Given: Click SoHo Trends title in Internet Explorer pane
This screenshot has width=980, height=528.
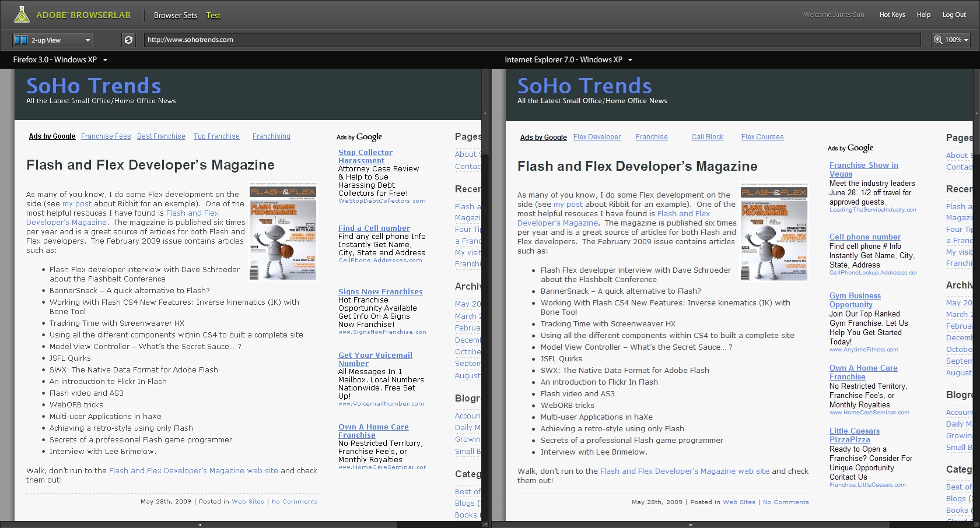Looking at the screenshot, I should tap(585, 86).
